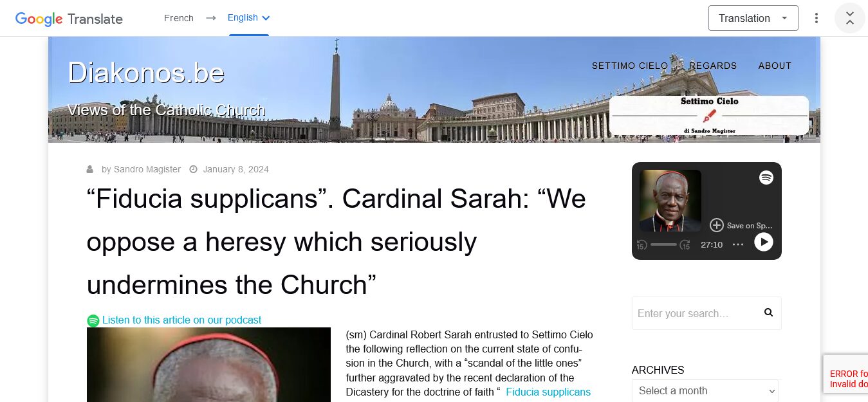Click the podcast progress bar
The width and height of the screenshot is (868, 402).
(x=663, y=244)
